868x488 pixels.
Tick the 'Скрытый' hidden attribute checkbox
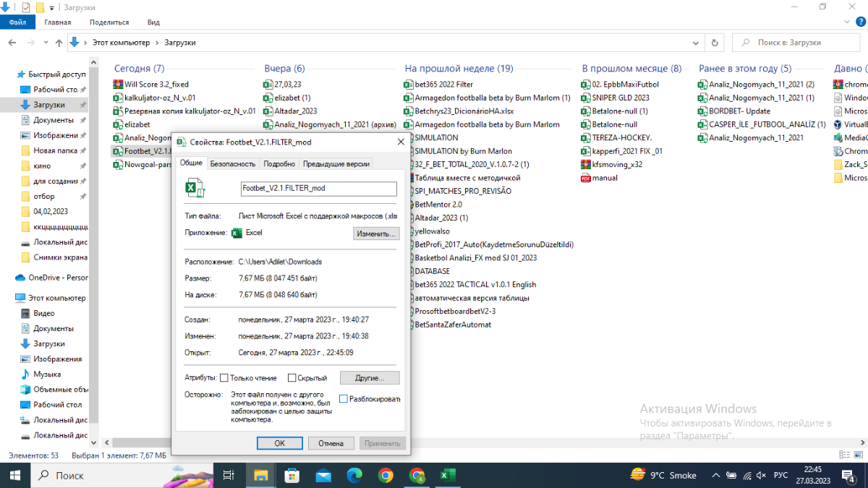[292, 378]
